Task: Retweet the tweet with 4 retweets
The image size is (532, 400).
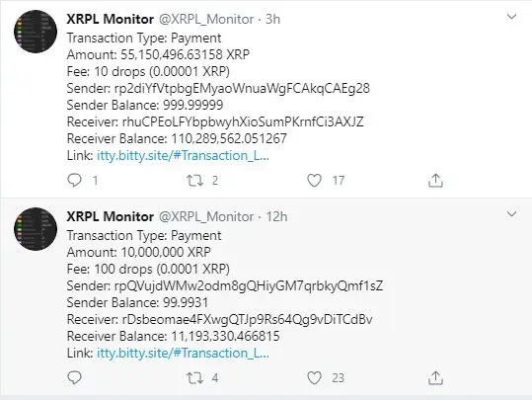Action: (x=195, y=378)
